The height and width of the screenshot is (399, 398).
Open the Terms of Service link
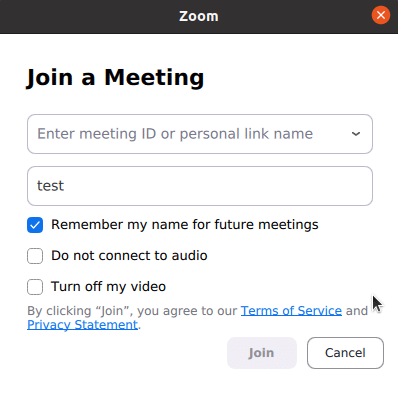click(291, 311)
